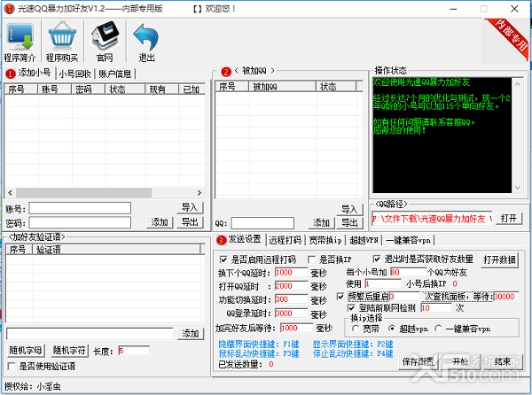532x395 pixels.
Task: Click left arrow of account list scrollbar
Action: (x=10, y=192)
